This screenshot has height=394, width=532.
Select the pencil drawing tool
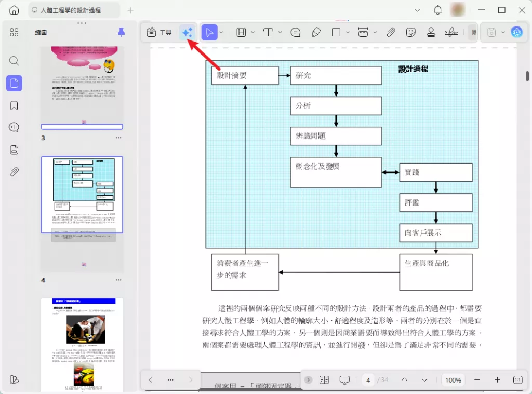(316, 33)
